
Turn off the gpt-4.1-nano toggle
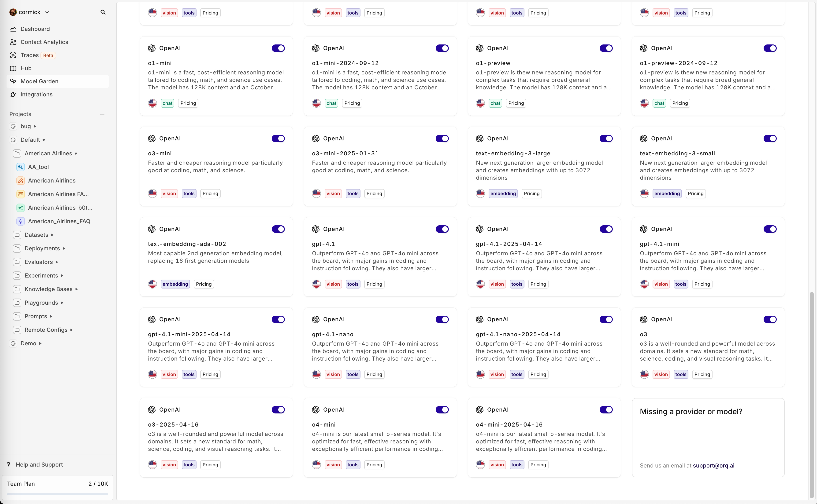442,319
